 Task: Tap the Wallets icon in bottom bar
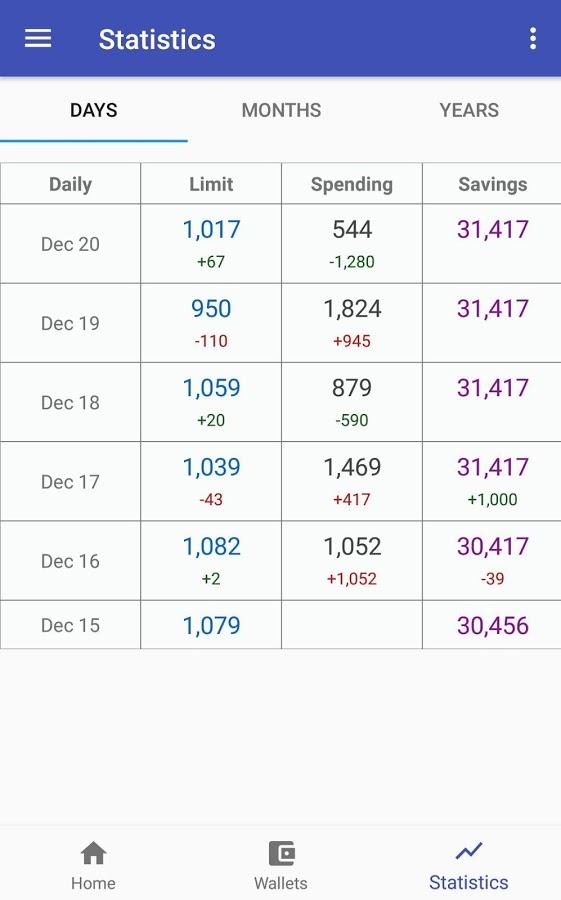281,853
